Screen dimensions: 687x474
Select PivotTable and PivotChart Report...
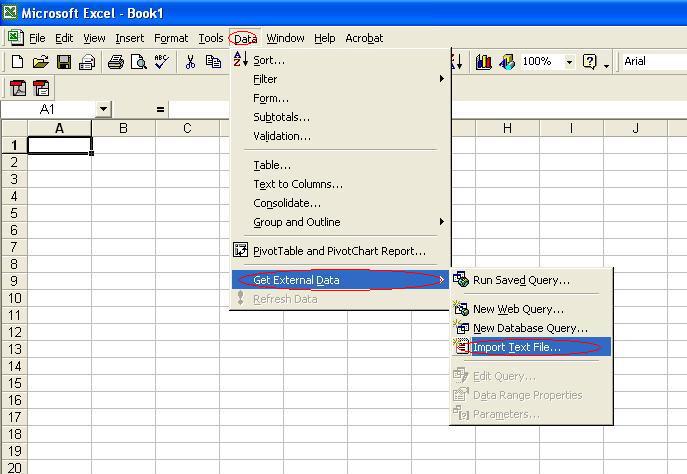click(x=341, y=251)
